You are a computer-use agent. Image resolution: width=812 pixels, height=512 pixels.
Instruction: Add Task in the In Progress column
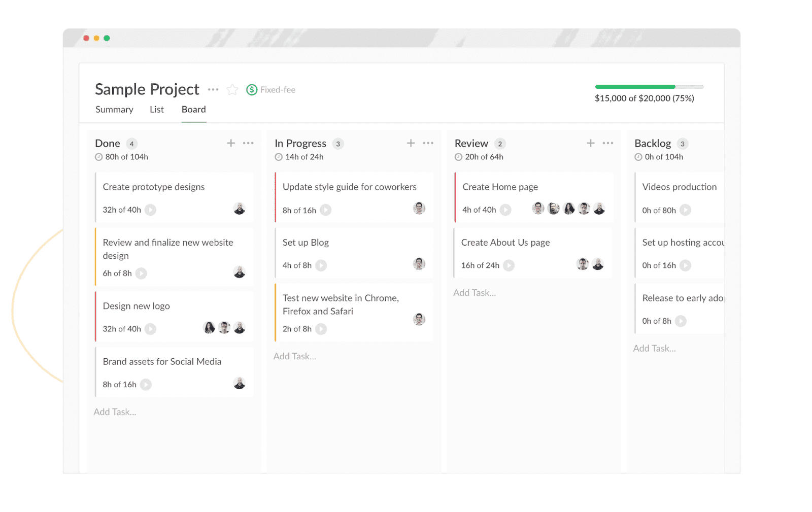295,356
